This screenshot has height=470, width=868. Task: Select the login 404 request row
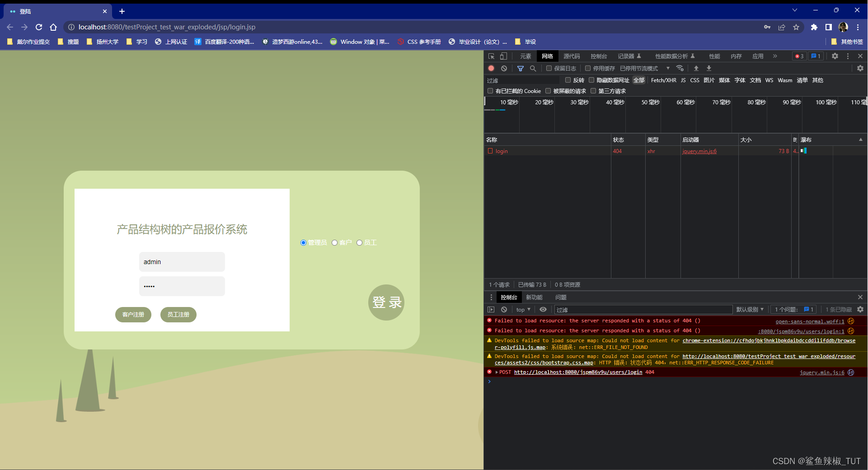[676, 151]
